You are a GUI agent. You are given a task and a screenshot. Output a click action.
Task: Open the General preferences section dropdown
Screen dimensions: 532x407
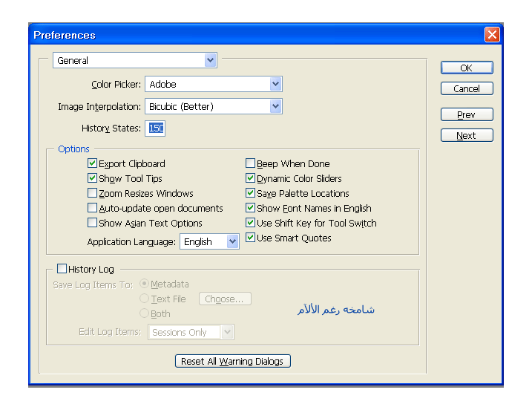(x=210, y=60)
